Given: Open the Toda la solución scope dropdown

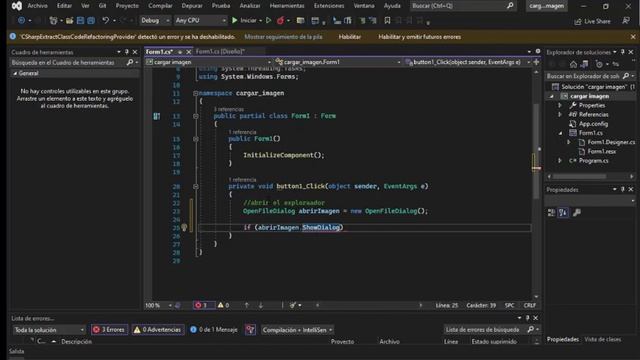Looking at the screenshot, I should tap(49, 330).
